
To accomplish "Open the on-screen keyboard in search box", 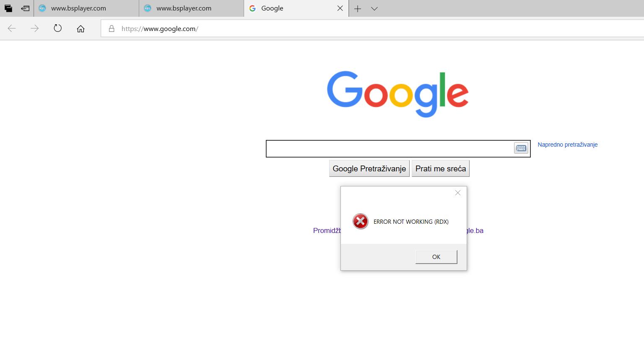I will coord(521,148).
